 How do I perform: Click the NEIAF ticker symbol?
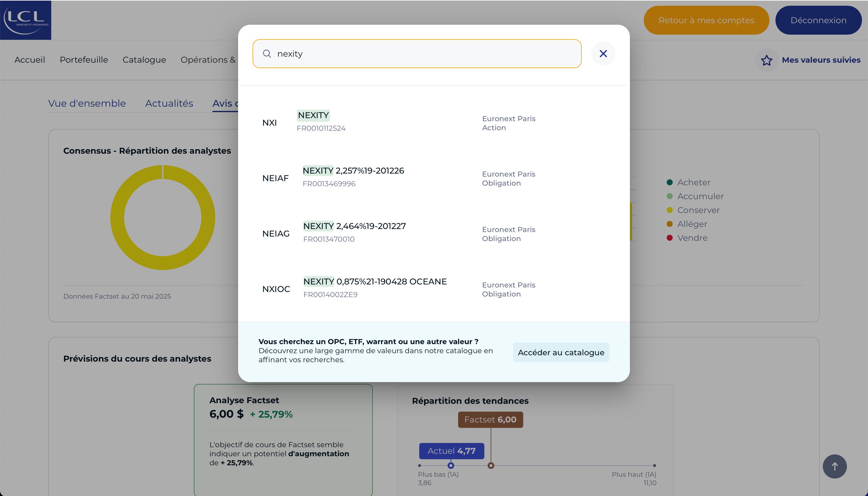275,178
